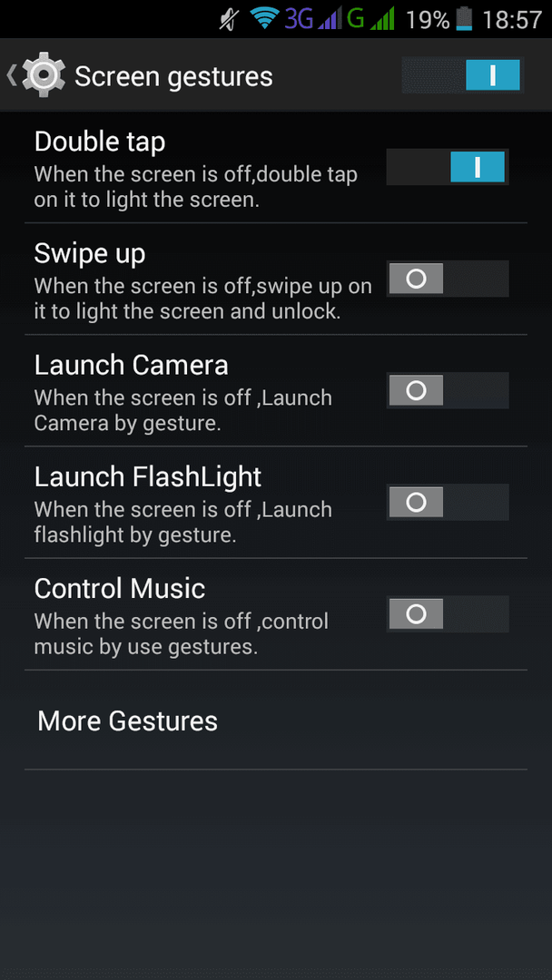
Task: Tap the 19% battery percentage text
Action: point(428,20)
